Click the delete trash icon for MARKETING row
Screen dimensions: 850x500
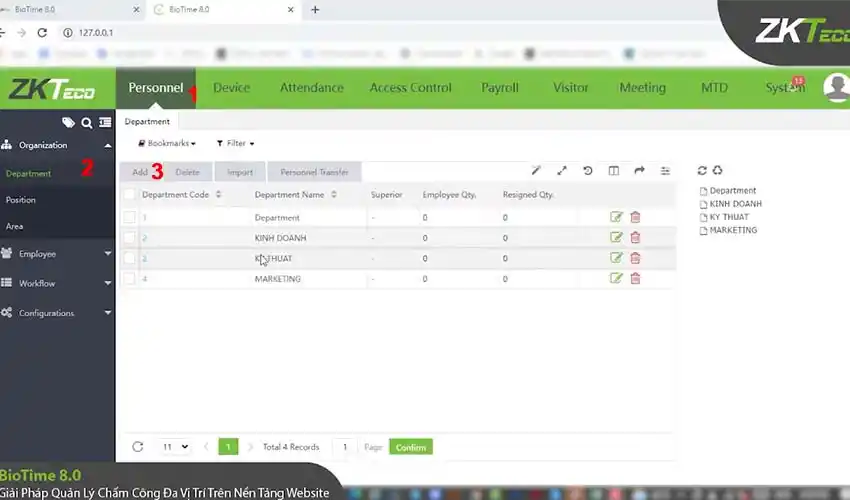click(x=635, y=279)
